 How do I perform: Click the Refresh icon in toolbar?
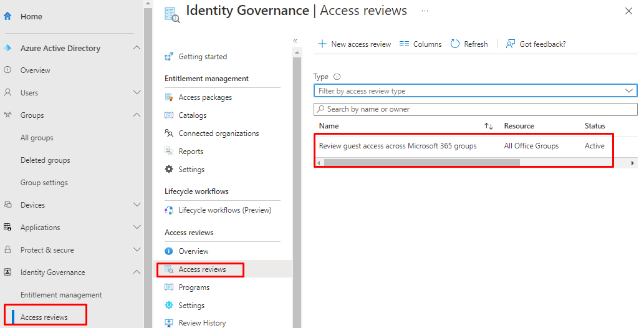pos(455,44)
